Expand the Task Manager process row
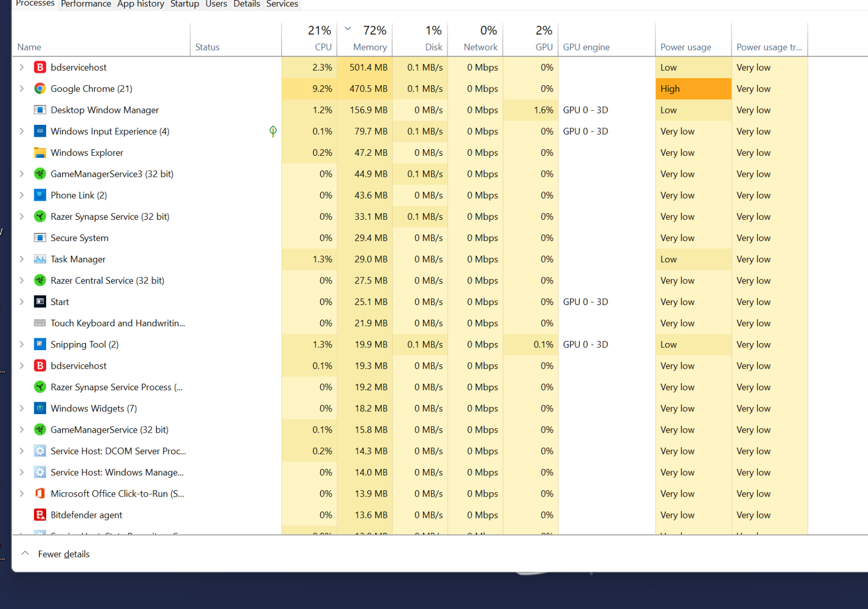This screenshot has height=609, width=868. pos(22,259)
